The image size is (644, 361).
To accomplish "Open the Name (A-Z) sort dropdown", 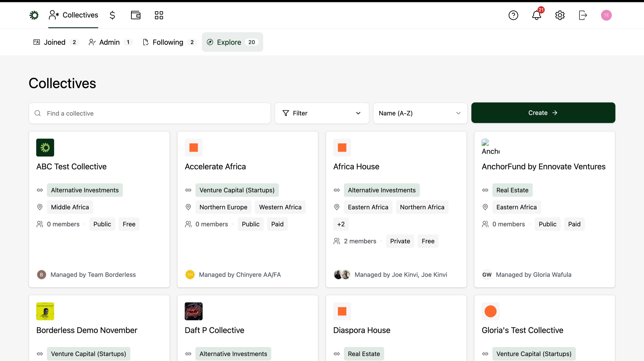I will (x=420, y=113).
